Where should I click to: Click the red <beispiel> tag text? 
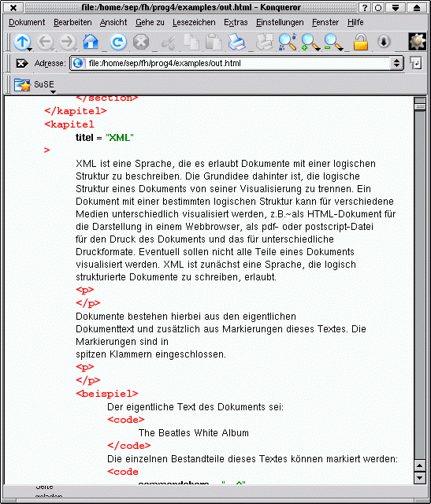point(107,394)
